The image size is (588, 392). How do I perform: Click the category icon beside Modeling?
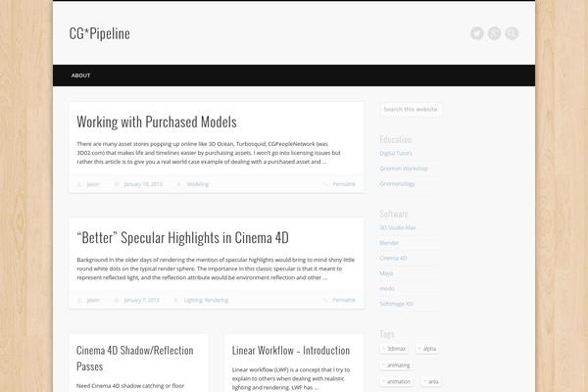[179, 184]
